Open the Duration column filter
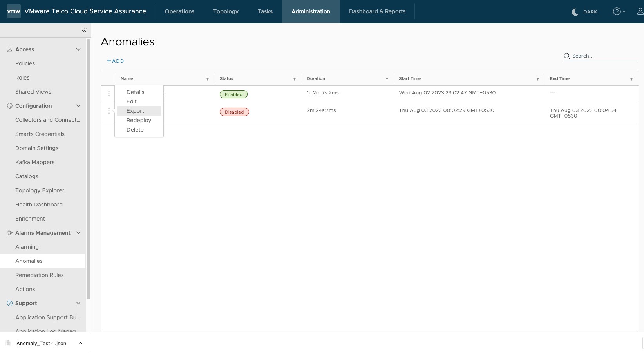644x353 pixels. [x=387, y=79]
